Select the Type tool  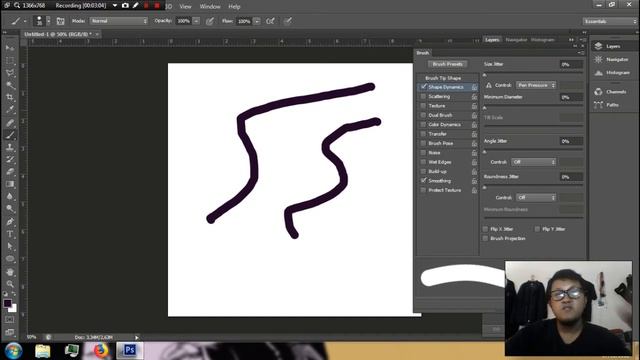point(10,234)
